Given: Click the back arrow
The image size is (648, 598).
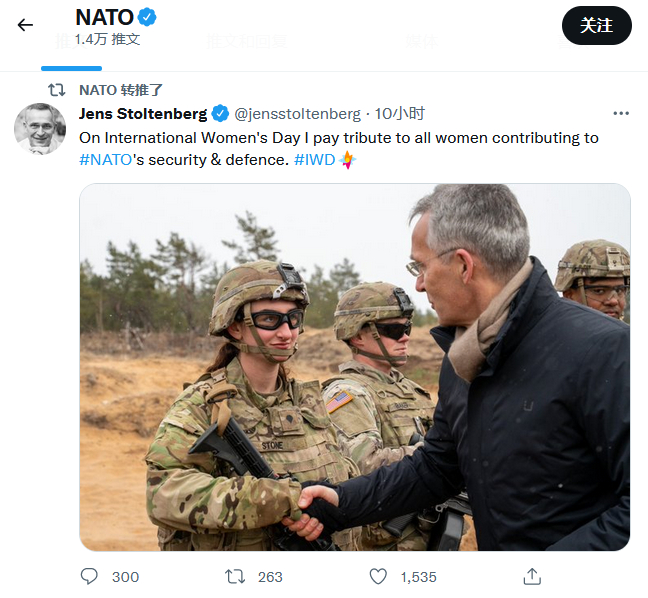Looking at the screenshot, I should tap(25, 25).
